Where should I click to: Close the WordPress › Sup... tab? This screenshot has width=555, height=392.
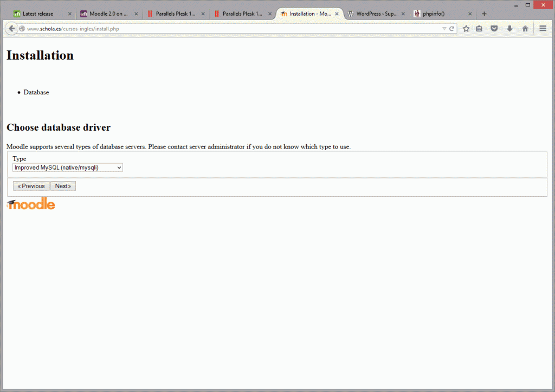point(403,14)
